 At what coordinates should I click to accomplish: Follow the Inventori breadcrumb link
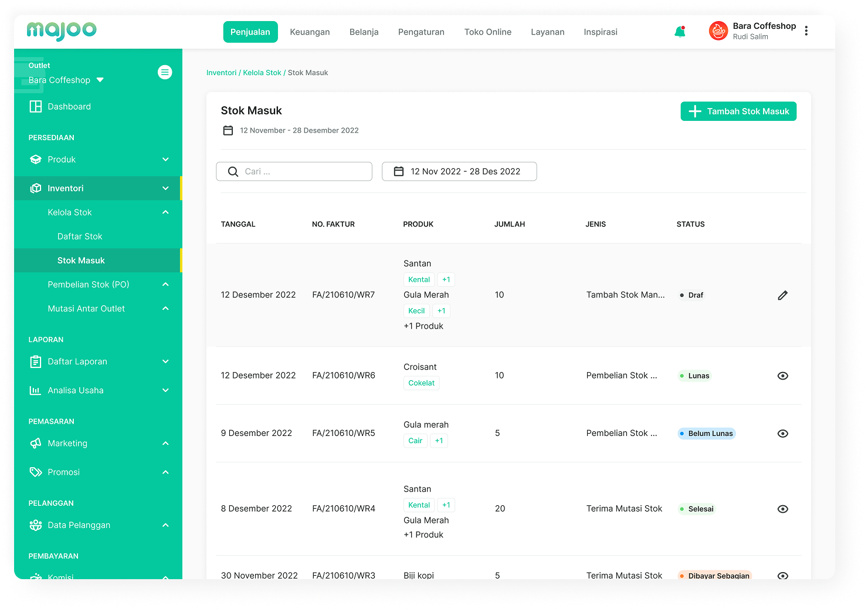(x=222, y=73)
